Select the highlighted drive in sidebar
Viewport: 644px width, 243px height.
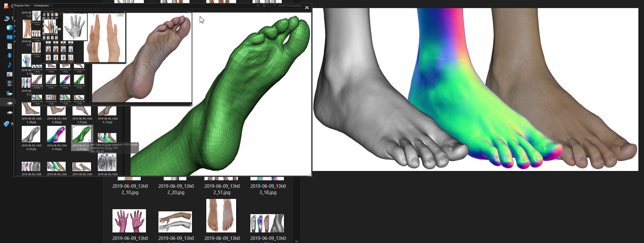[x=10, y=103]
